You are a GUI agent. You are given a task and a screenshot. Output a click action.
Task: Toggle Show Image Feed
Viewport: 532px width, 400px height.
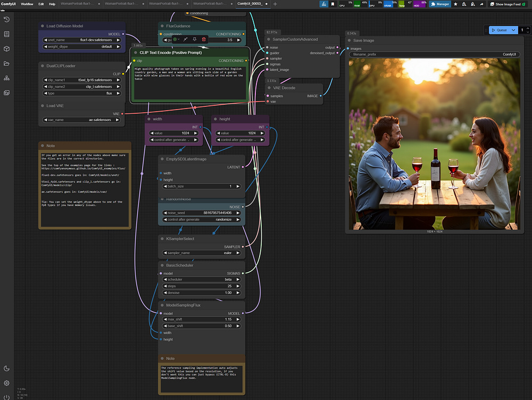(x=508, y=4)
